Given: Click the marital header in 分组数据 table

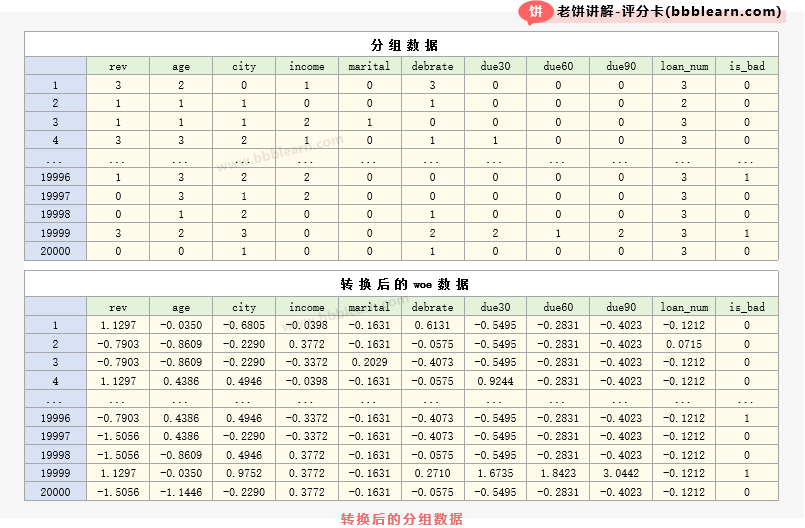Looking at the screenshot, I should 369,66.
